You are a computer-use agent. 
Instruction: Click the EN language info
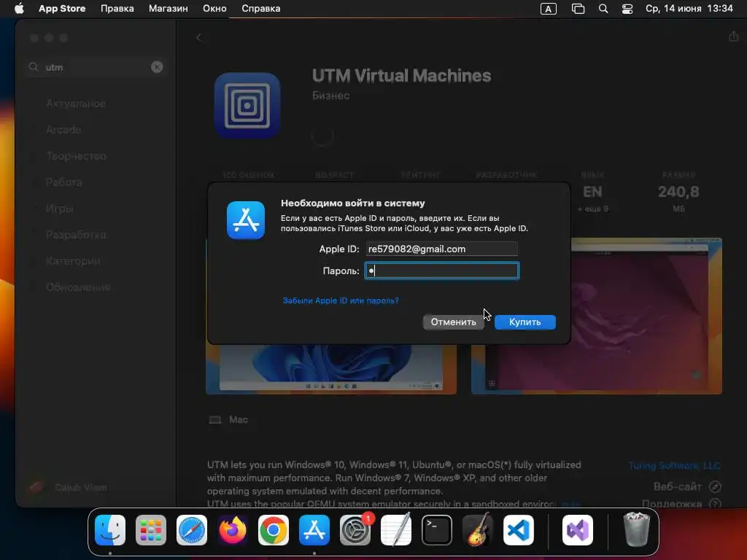(592, 192)
